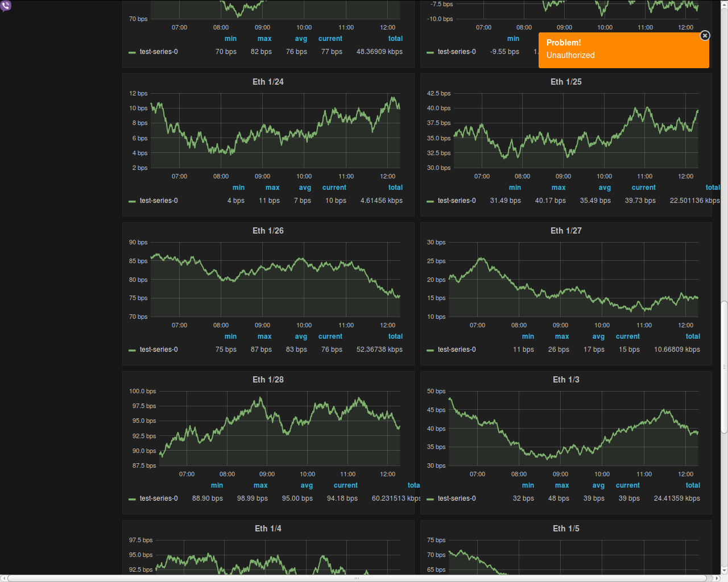This screenshot has width=728, height=582.
Task: Click the green series line icon in Eth 1/28 legend
Action: pos(132,499)
